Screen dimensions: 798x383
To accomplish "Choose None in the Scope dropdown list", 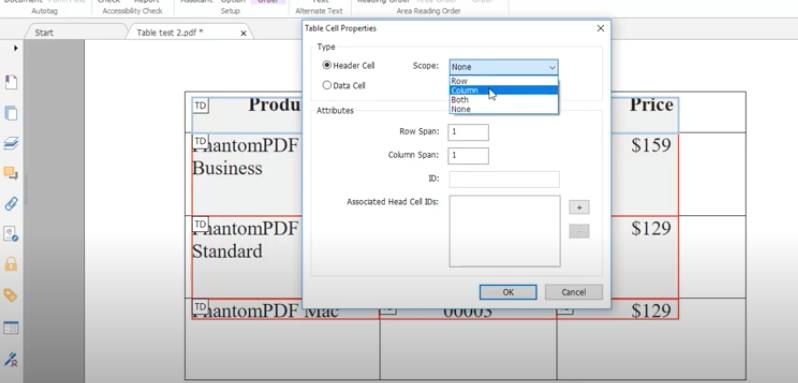I will (x=504, y=109).
